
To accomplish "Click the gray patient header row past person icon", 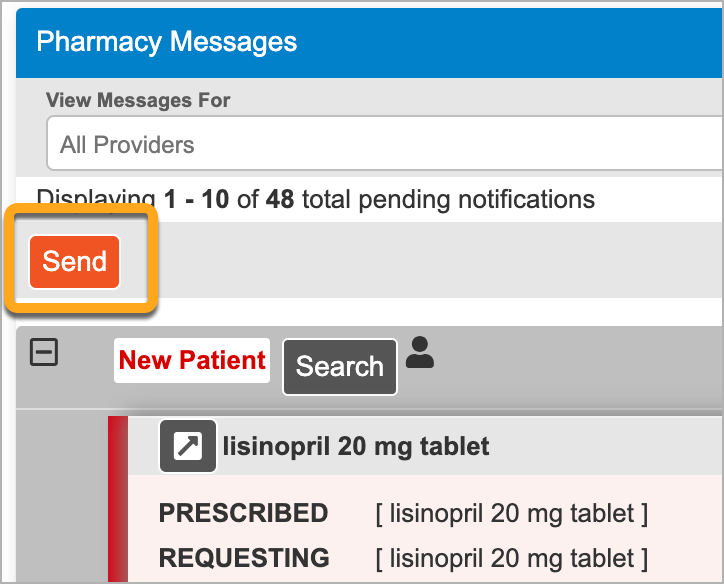I will [x=577, y=367].
